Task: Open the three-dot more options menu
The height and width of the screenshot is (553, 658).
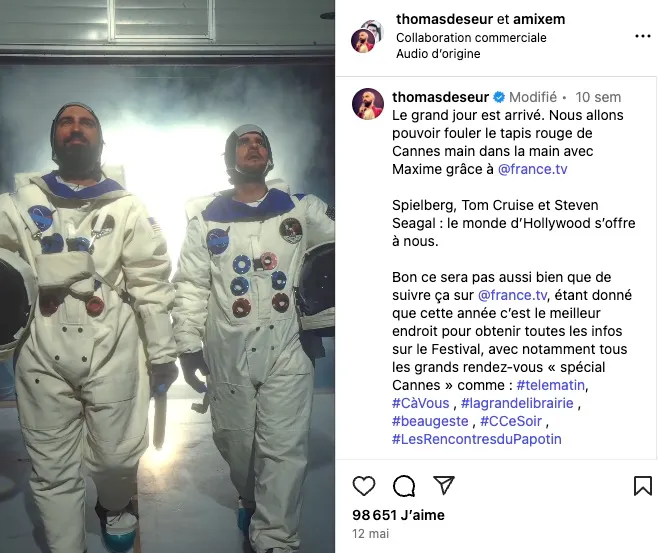Action: point(642,37)
